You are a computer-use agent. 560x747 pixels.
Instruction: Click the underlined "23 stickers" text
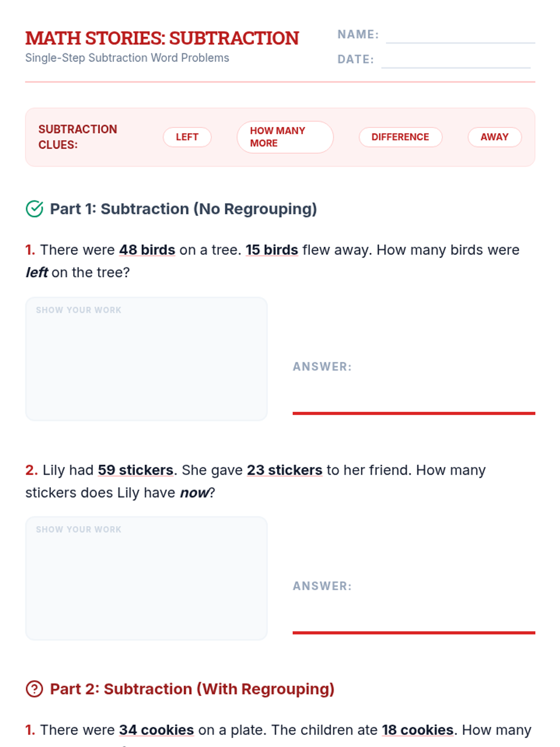pos(284,470)
